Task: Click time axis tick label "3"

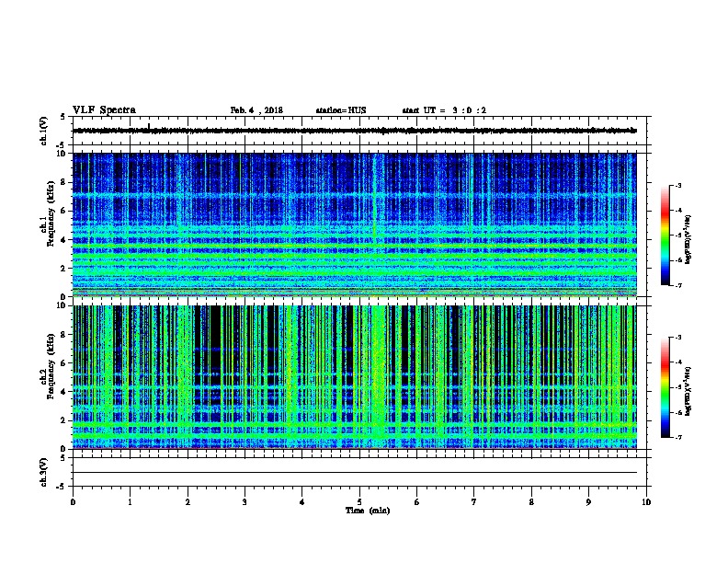Action: [x=245, y=502]
